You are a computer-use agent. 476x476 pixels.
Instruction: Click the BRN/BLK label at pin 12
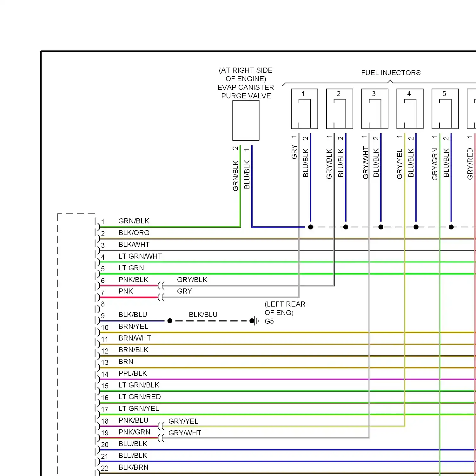point(133,350)
